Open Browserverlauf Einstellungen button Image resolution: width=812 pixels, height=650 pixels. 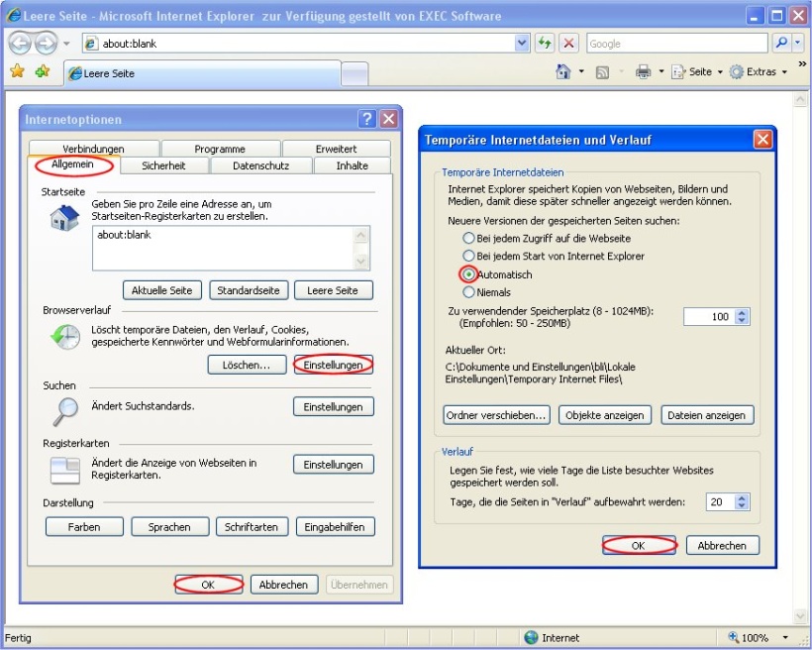[x=333, y=365]
